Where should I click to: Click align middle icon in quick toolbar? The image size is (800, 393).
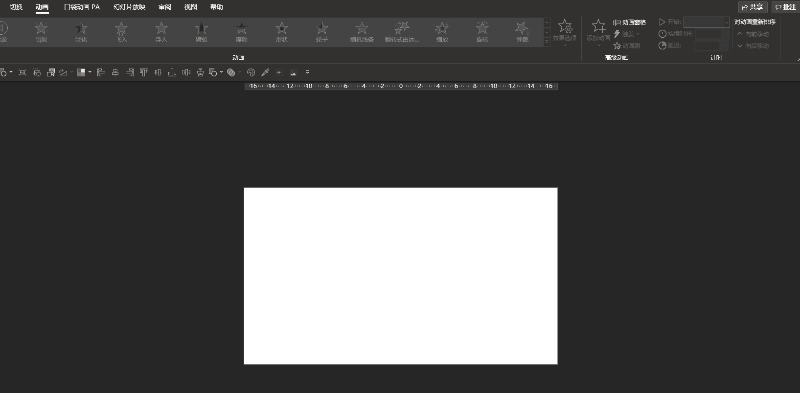(158, 72)
